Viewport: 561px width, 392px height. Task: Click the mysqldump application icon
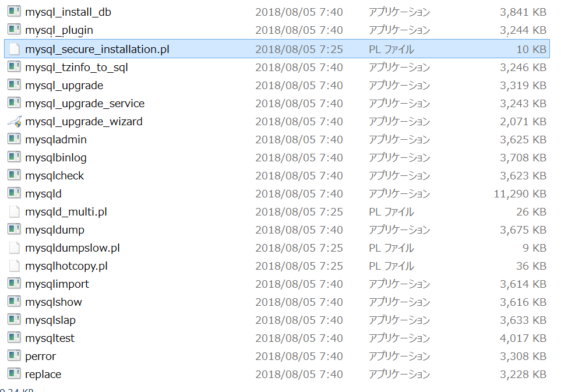tap(14, 229)
